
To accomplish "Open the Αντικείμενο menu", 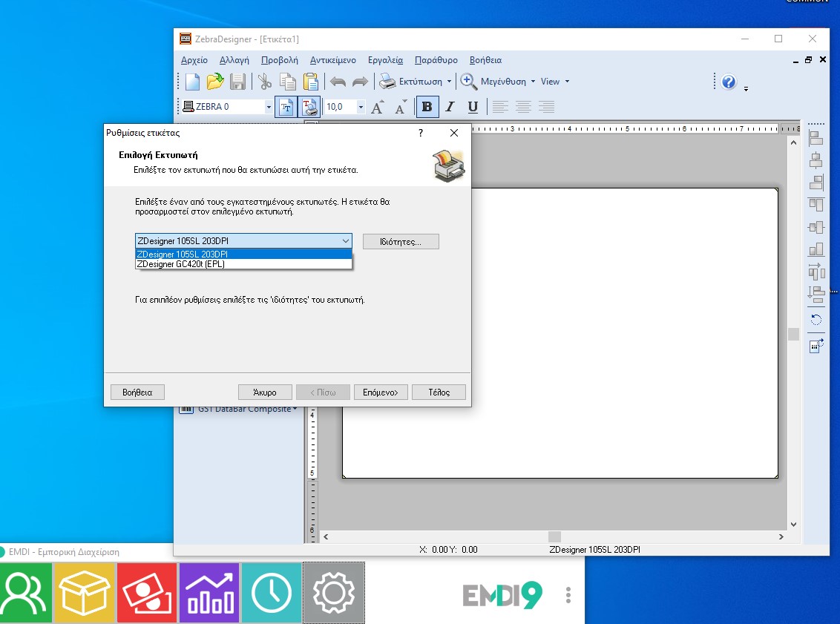I will [x=332, y=60].
